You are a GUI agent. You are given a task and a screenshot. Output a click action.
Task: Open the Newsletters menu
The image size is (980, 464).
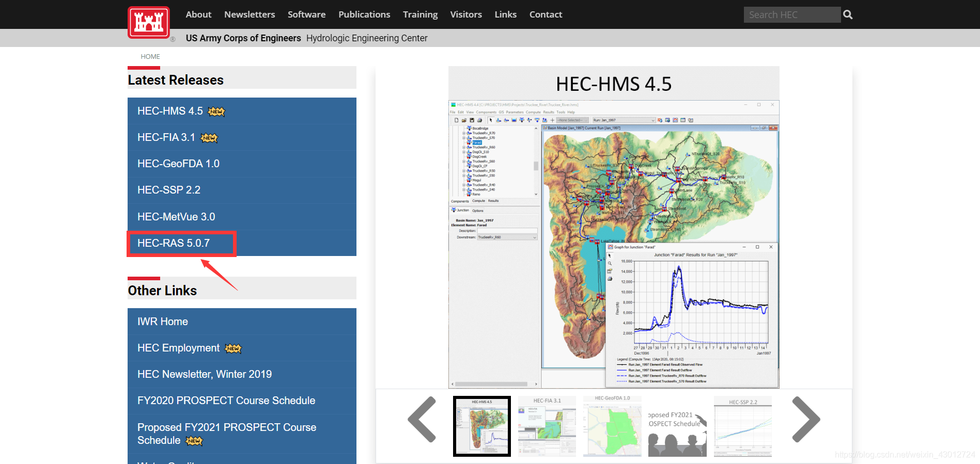pos(250,14)
